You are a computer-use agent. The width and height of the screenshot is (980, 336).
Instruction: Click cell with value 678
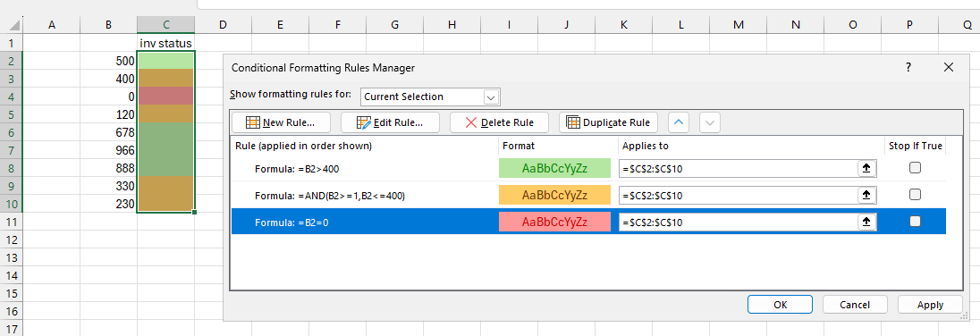[109, 132]
